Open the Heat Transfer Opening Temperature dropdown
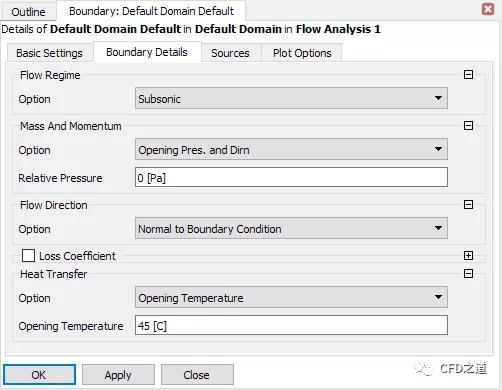 tap(291, 297)
